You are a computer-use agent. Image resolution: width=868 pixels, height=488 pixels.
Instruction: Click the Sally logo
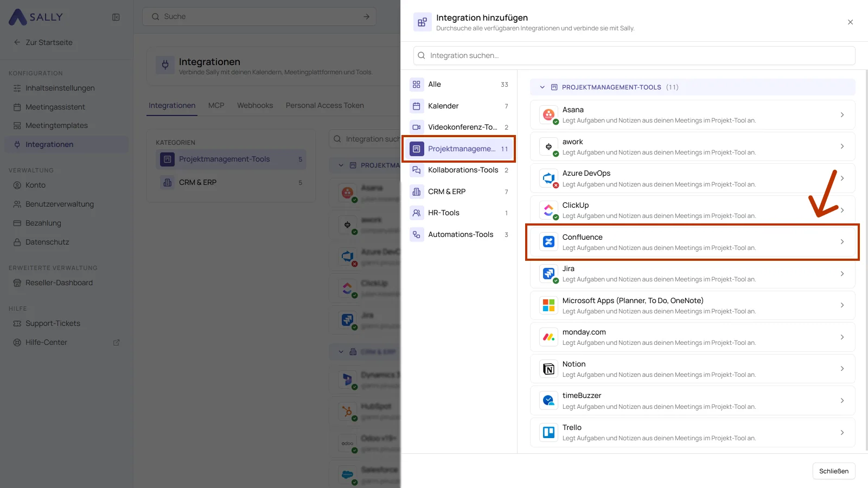click(x=36, y=17)
